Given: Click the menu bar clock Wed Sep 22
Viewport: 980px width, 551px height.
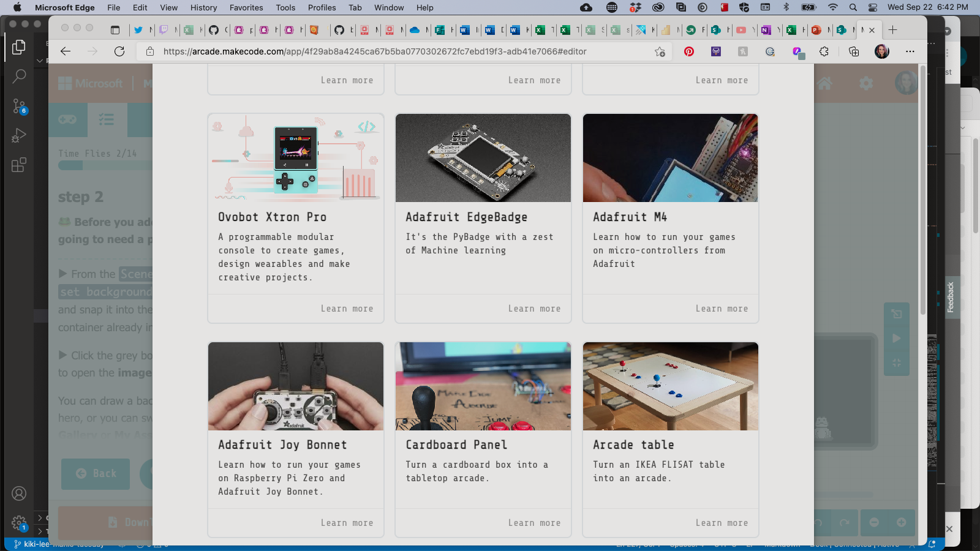Looking at the screenshot, I should [x=928, y=7].
